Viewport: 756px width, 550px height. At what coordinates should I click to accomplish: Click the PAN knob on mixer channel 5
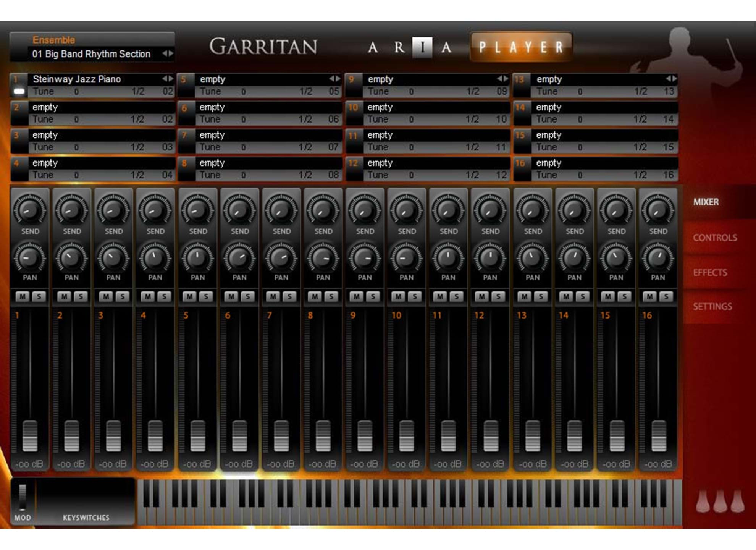(x=197, y=258)
